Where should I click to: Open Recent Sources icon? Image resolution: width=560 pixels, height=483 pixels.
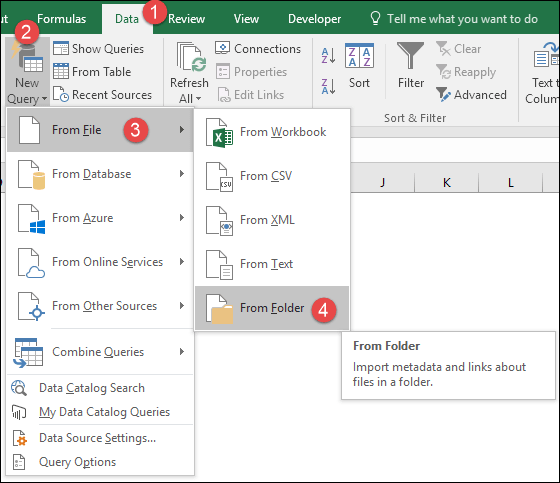click(x=61, y=94)
